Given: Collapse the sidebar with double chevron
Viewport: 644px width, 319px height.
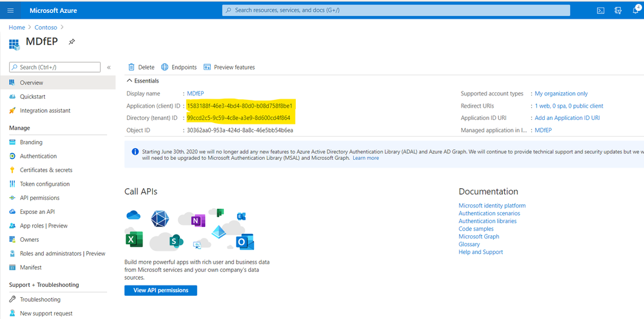Looking at the screenshot, I should point(109,67).
